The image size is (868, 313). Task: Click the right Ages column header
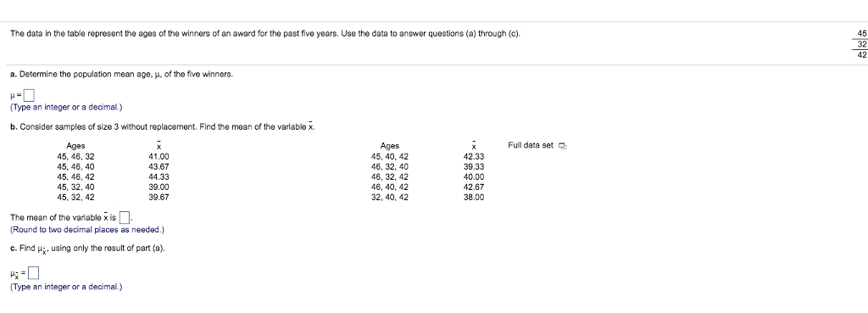tap(390, 146)
